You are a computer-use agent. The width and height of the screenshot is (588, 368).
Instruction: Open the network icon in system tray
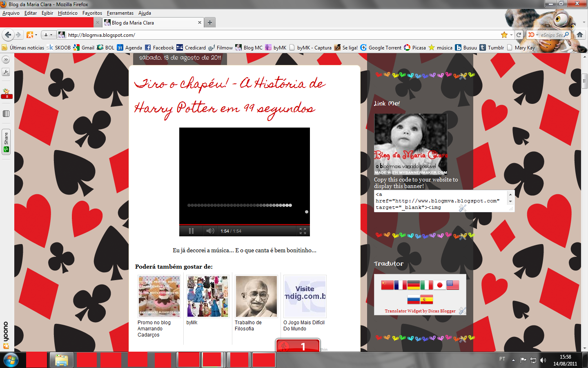(x=533, y=360)
